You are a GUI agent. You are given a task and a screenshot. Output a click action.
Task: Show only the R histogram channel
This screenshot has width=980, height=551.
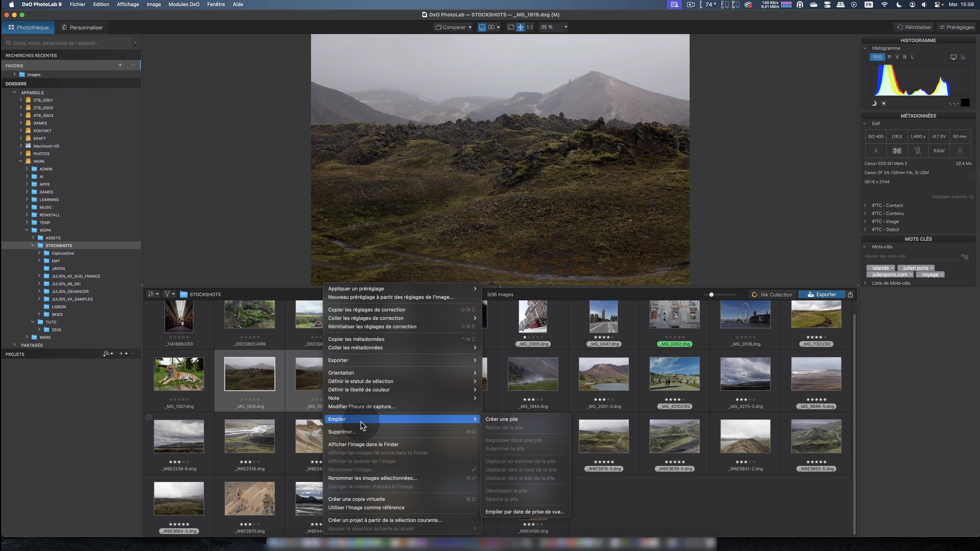point(889,57)
